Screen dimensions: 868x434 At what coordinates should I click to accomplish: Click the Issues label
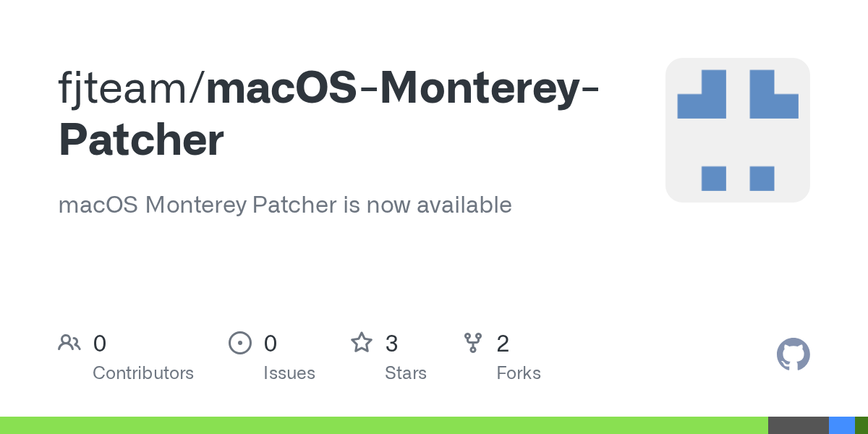pos(289,373)
